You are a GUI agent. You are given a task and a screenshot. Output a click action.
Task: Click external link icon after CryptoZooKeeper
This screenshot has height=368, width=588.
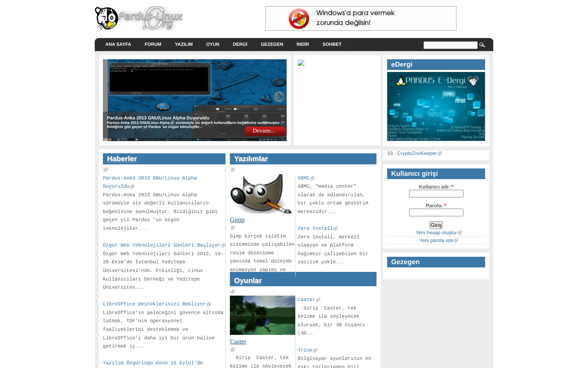pos(440,154)
